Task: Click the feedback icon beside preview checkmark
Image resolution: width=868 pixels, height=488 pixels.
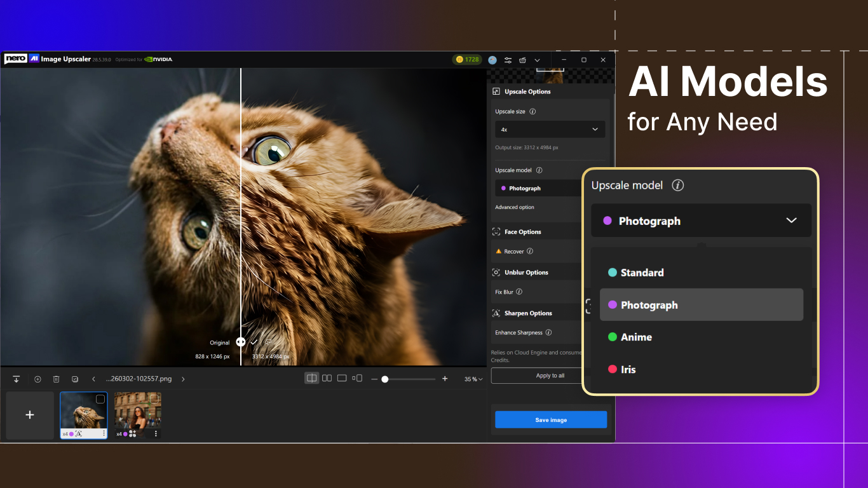Action: pyautogui.click(x=268, y=342)
